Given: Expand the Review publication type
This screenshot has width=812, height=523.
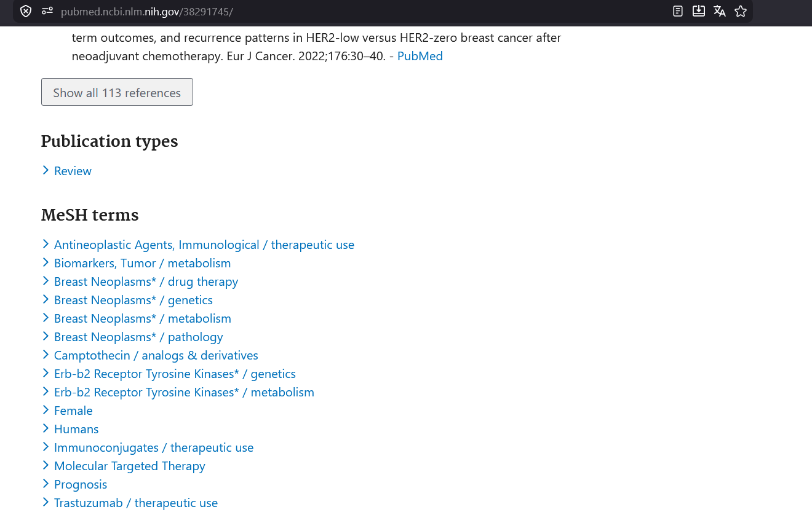Looking at the screenshot, I should click(73, 171).
